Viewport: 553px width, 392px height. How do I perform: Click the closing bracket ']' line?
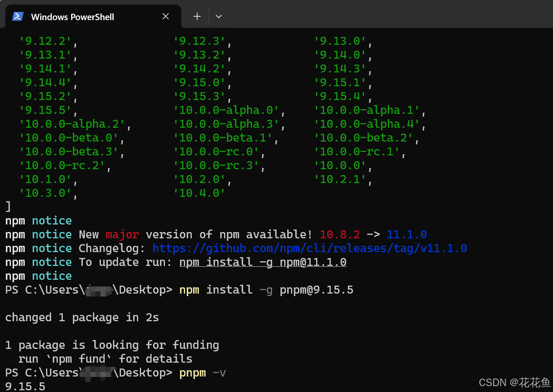coord(8,206)
